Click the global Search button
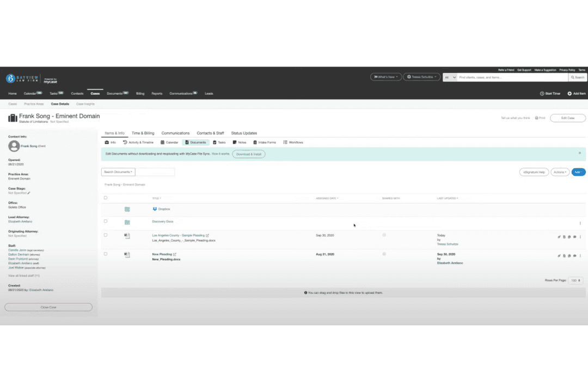 [x=578, y=77]
